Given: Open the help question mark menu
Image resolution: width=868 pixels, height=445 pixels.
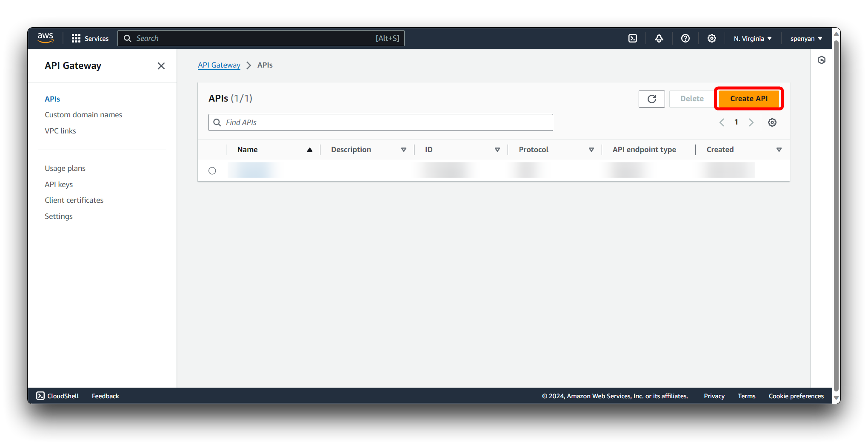Looking at the screenshot, I should point(685,38).
